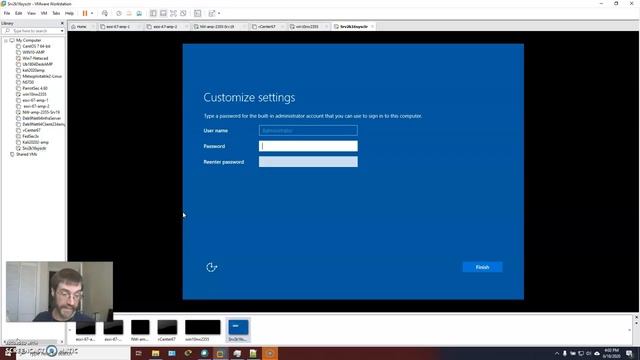Image resolution: width=640 pixels, height=360 pixels.
Task: Select FedSec3x VM in the Library
Action: [x=30, y=136]
